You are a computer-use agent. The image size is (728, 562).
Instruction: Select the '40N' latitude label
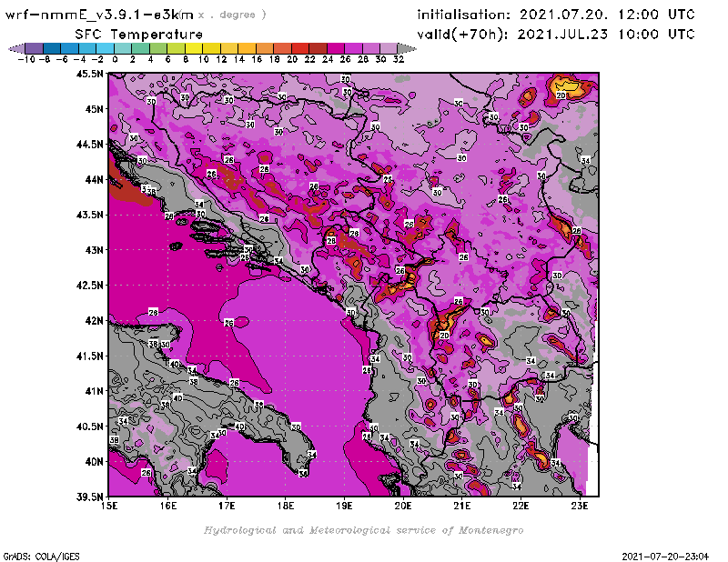[x=95, y=462]
